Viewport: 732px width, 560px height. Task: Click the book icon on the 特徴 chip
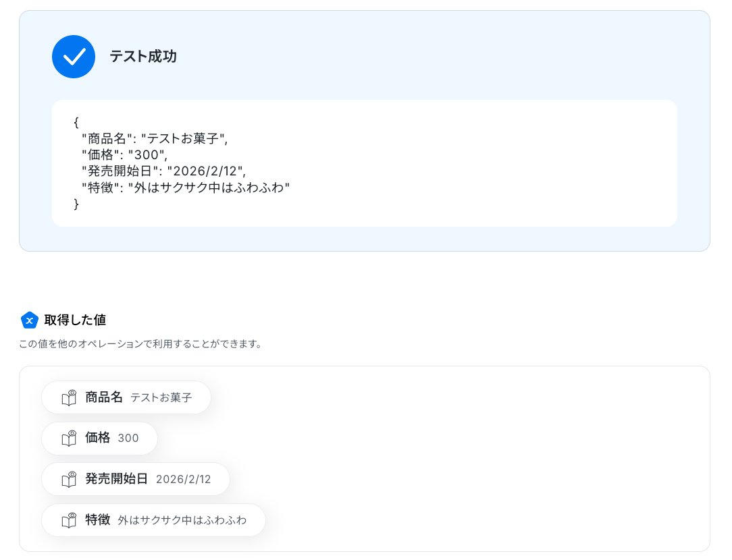click(69, 520)
